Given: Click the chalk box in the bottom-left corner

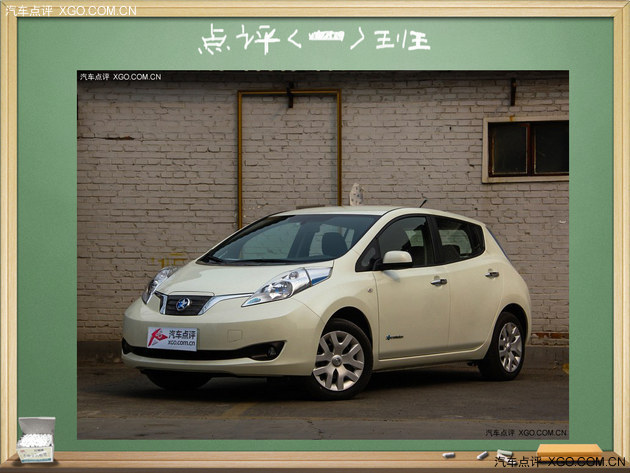Looking at the screenshot, I should (35, 439).
